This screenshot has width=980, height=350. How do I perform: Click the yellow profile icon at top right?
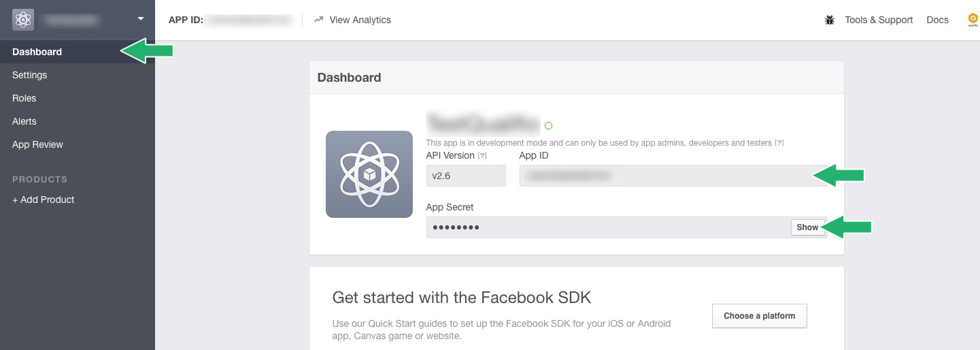pos(973,20)
